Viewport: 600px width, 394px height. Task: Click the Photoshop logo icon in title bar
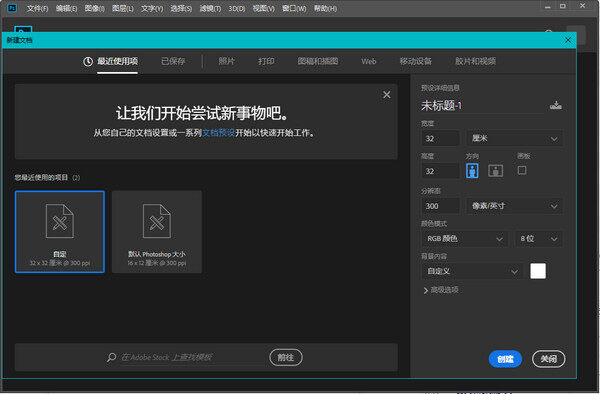click(x=12, y=8)
